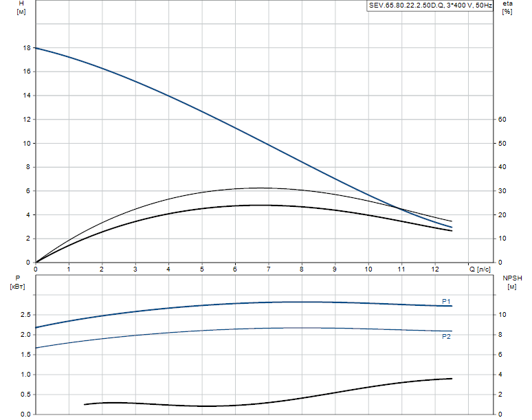Click the 12 tick on flow axis
Image resolution: width=532 pixels, height=420 pixels.
click(x=434, y=269)
